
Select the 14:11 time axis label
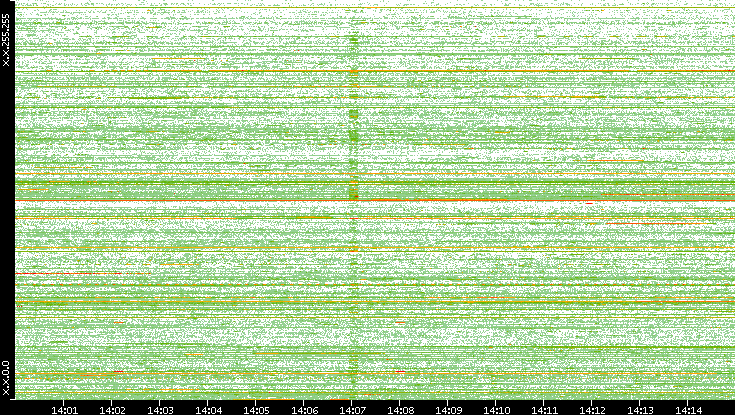point(544,410)
